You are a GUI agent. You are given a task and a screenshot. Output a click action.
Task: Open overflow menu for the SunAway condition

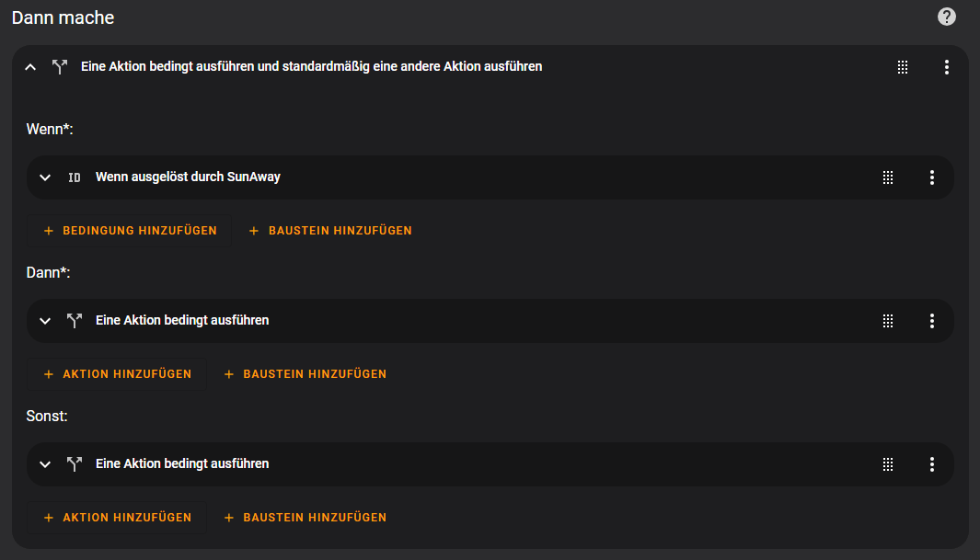click(931, 177)
